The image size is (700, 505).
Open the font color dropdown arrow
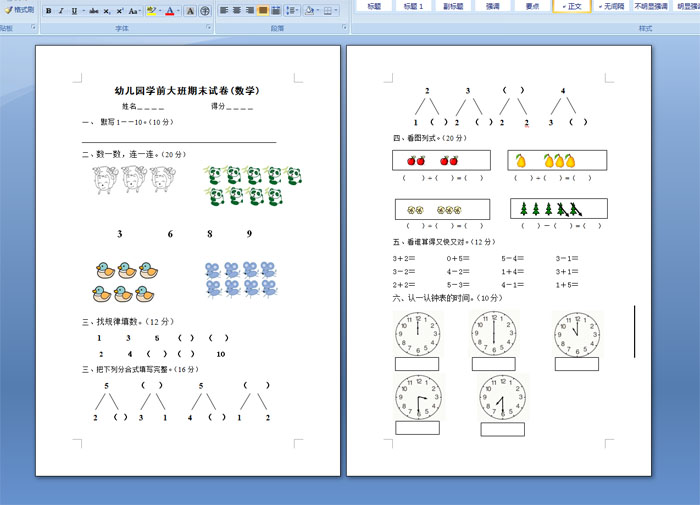(x=178, y=11)
